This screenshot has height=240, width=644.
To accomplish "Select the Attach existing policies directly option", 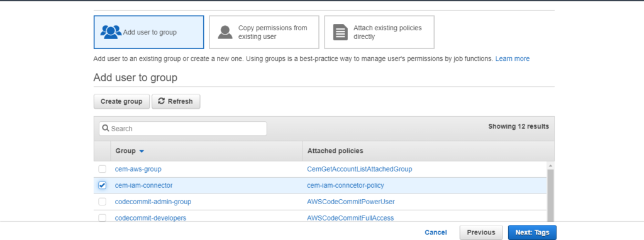I will [x=379, y=32].
